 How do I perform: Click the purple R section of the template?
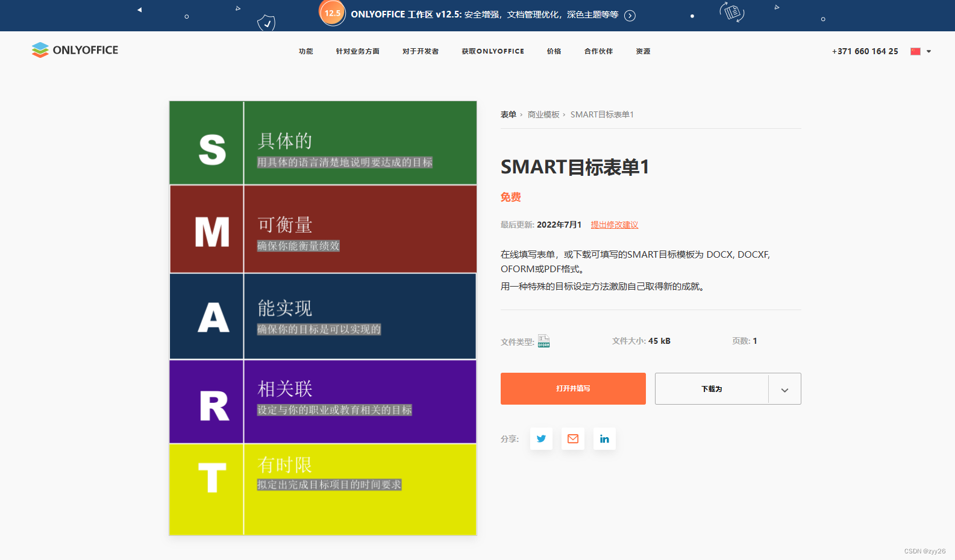click(x=323, y=402)
